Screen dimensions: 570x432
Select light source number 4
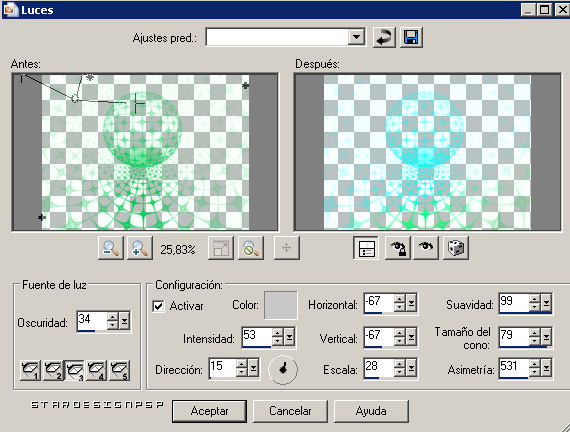[96, 371]
